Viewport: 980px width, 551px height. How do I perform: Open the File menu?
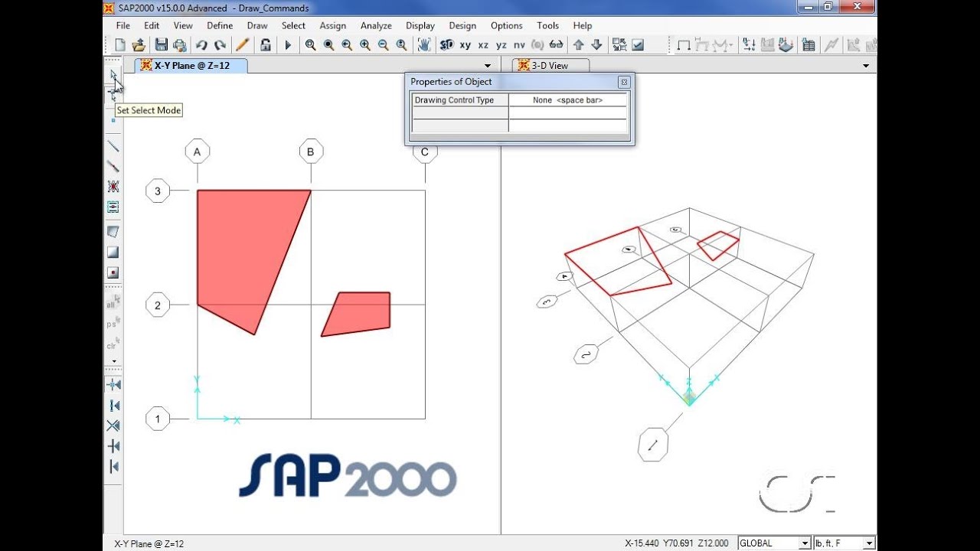coord(122,25)
